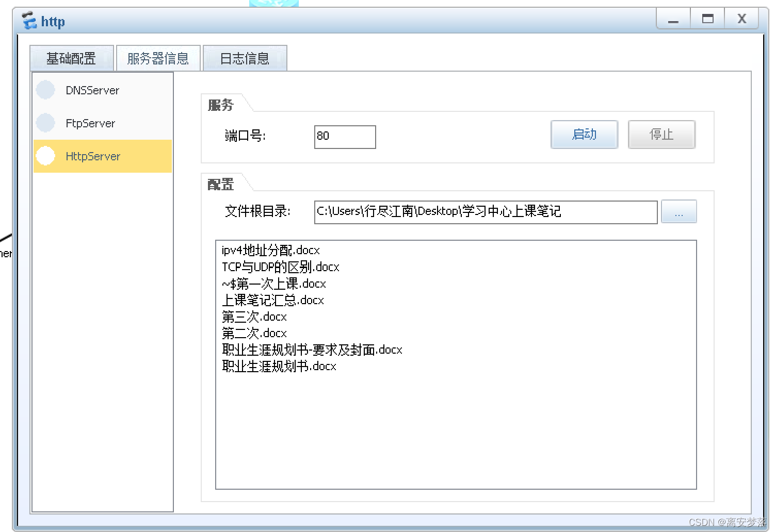Browse for root directory with ... button

(x=679, y=212)
